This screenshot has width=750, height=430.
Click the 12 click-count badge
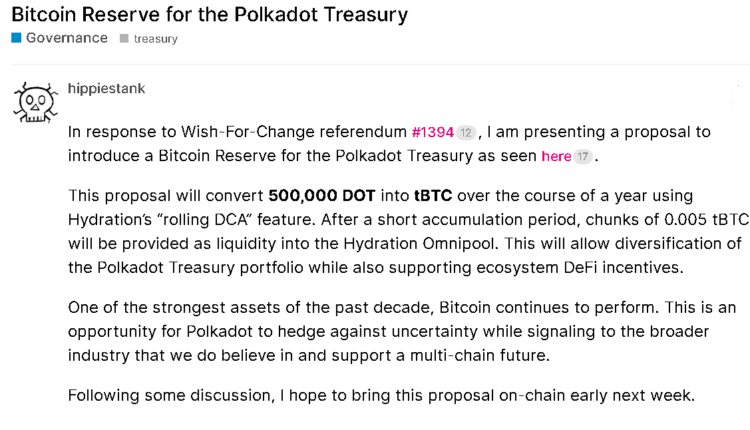pos(465,133)
